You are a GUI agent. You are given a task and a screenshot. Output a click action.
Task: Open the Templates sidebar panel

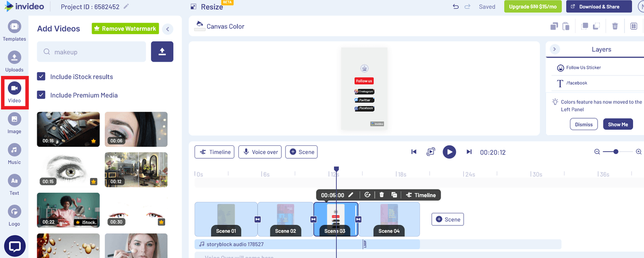(x=14, y=30)
